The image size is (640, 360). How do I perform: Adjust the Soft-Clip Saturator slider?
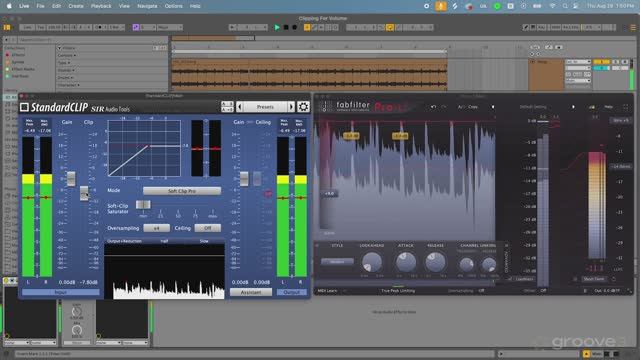(x=143, y=204)
